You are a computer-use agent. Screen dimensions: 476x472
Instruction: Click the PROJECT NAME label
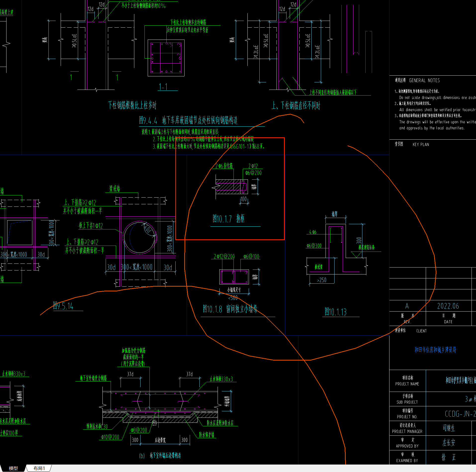pos(407,384)
